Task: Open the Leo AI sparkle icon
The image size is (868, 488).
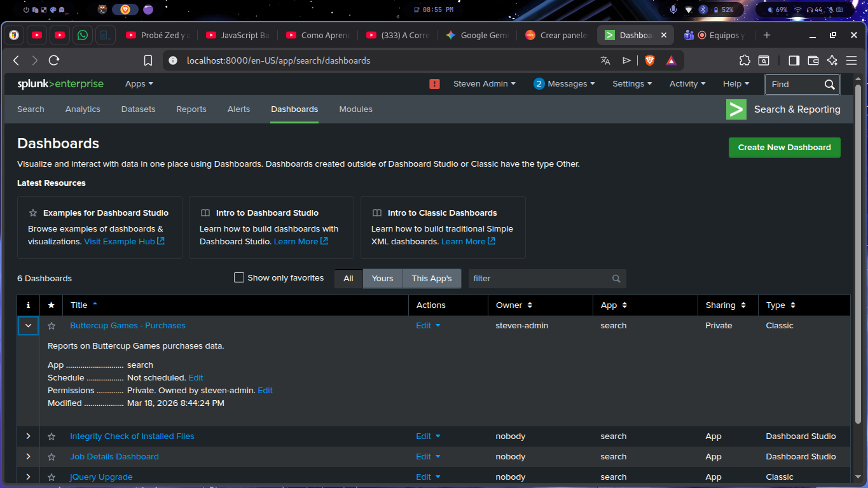Action: coord(832,60)
